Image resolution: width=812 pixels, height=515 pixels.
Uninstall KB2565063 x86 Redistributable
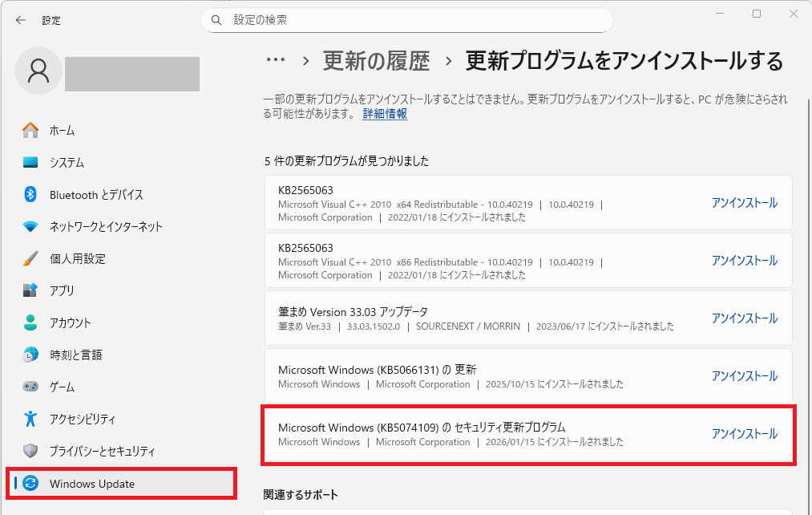pyautogui.click(x=744, y=260)
